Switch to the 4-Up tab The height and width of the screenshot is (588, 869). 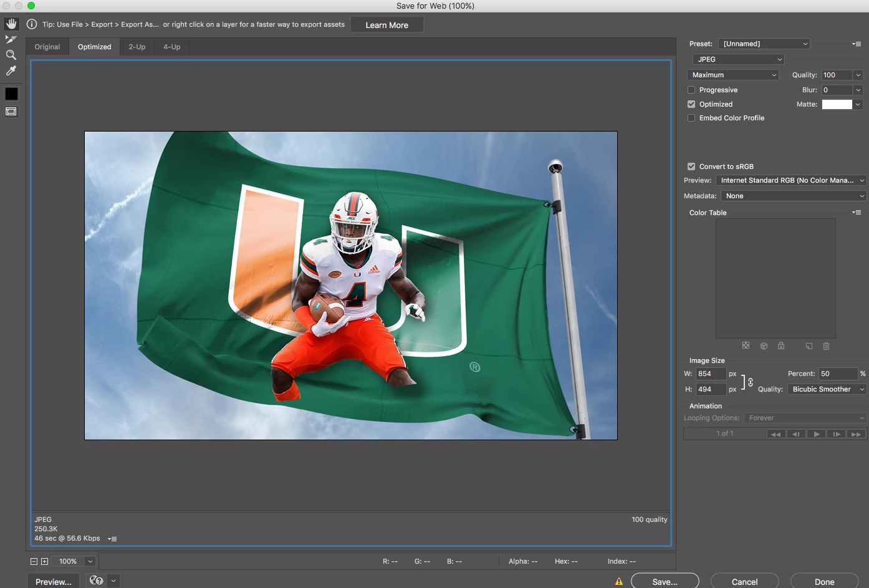coord(172,47)
